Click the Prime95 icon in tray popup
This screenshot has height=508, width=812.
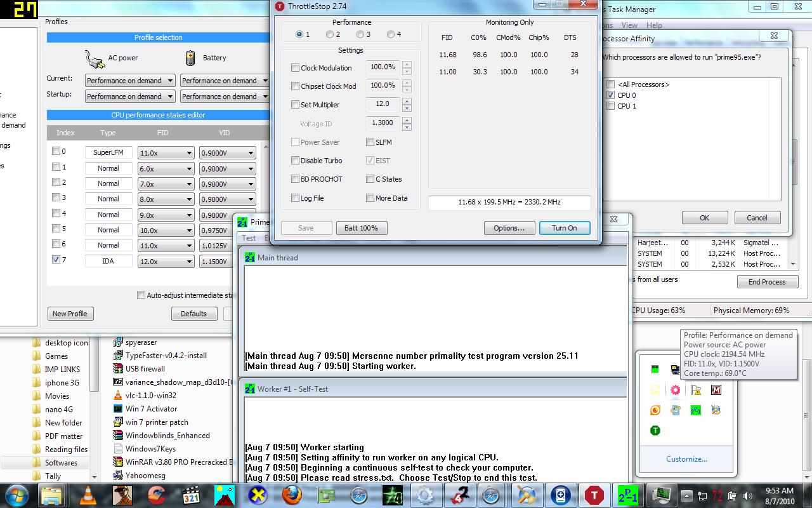click(x=696, y=410)
